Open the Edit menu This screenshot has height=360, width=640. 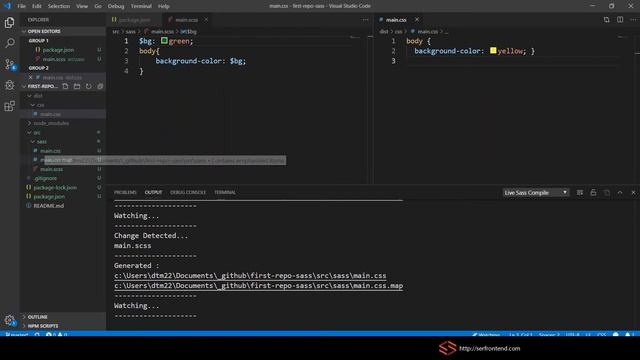[37, 6]
